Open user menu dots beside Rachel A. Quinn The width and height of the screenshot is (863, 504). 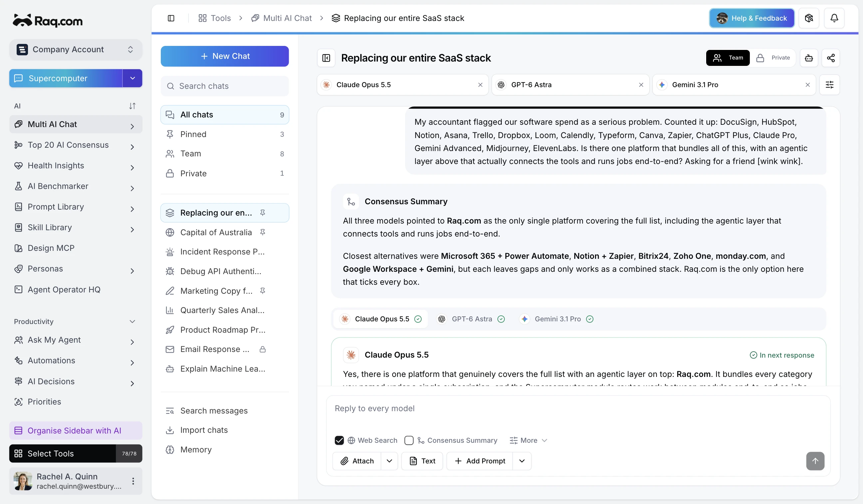click(x=133, y=481)
